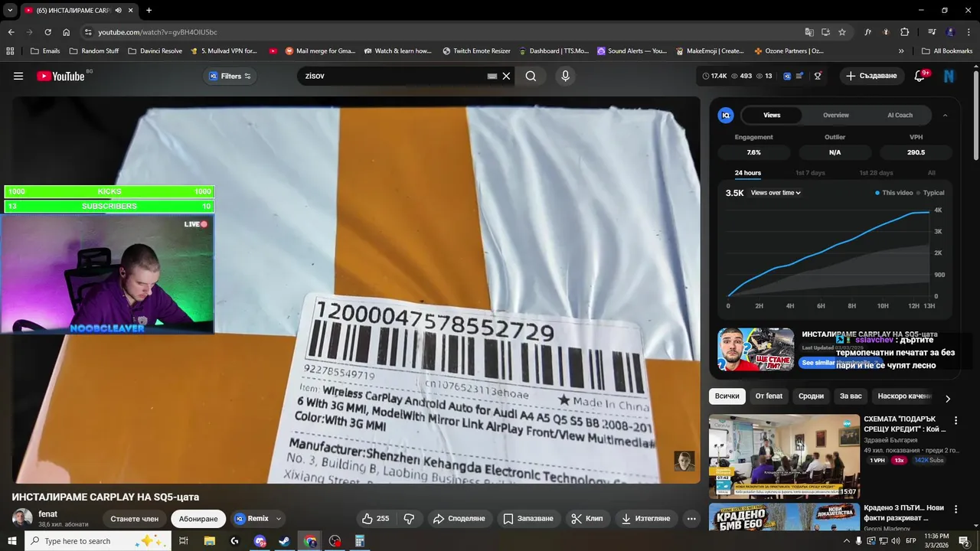Click the Споделяне share button

click(459, 519)
